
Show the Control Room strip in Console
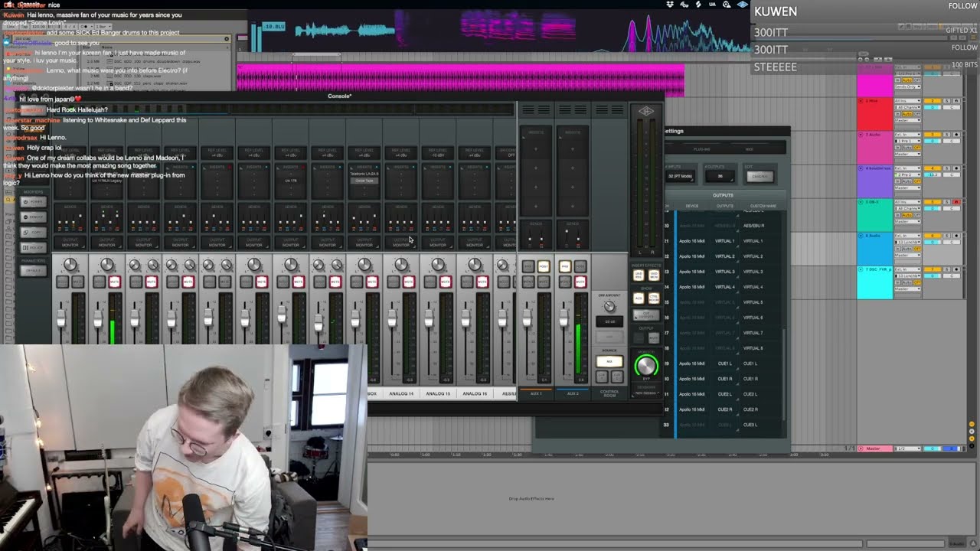tap(654, 298)
